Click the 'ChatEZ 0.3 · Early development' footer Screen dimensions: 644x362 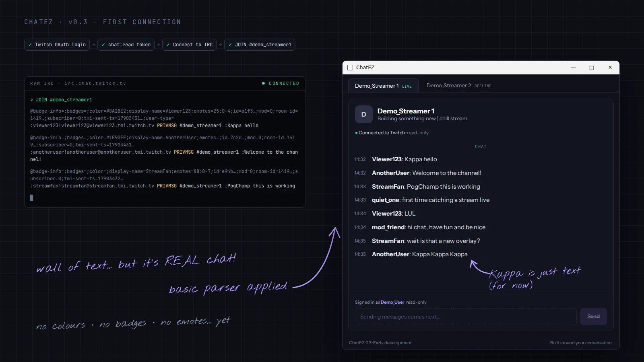click(380, 343)
